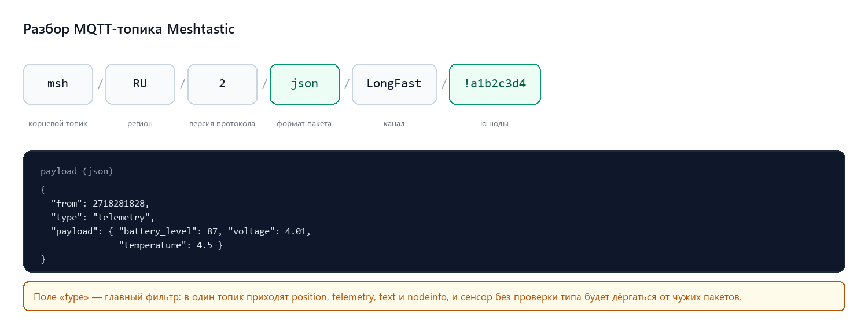Click the 'формат пакета' caption

(x=304, y=124)
